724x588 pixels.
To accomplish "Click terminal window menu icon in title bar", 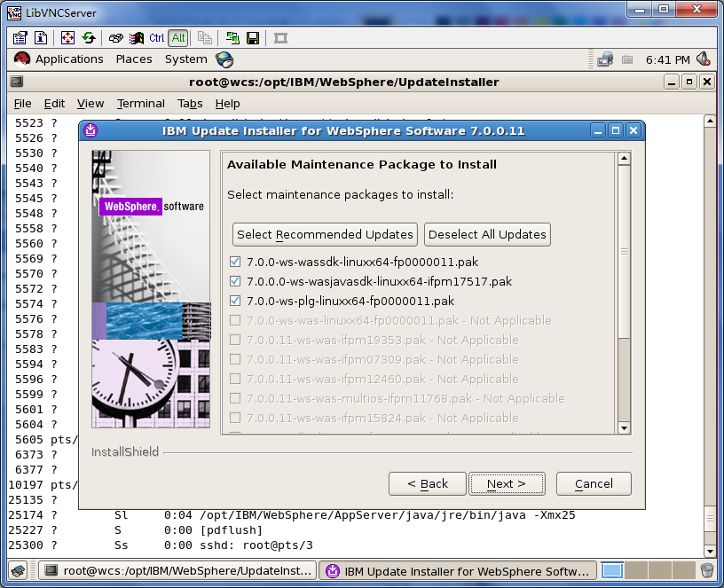I will coord(17,82).
